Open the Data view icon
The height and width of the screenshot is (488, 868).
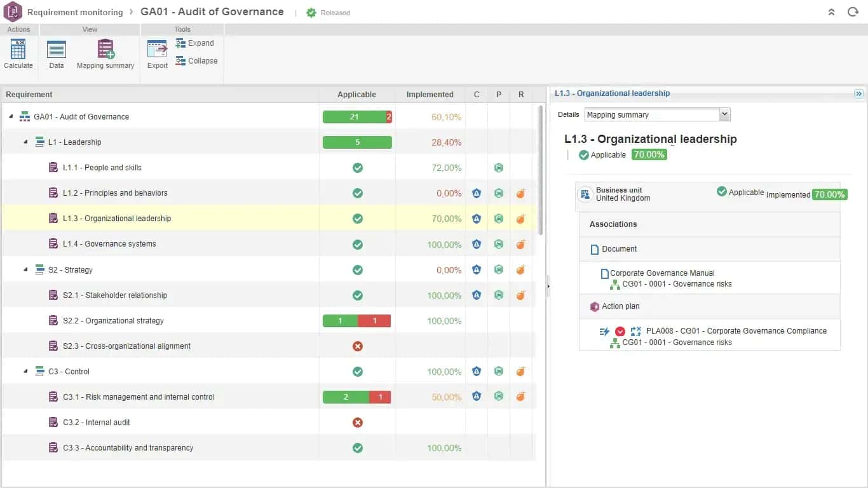[57, 49]
